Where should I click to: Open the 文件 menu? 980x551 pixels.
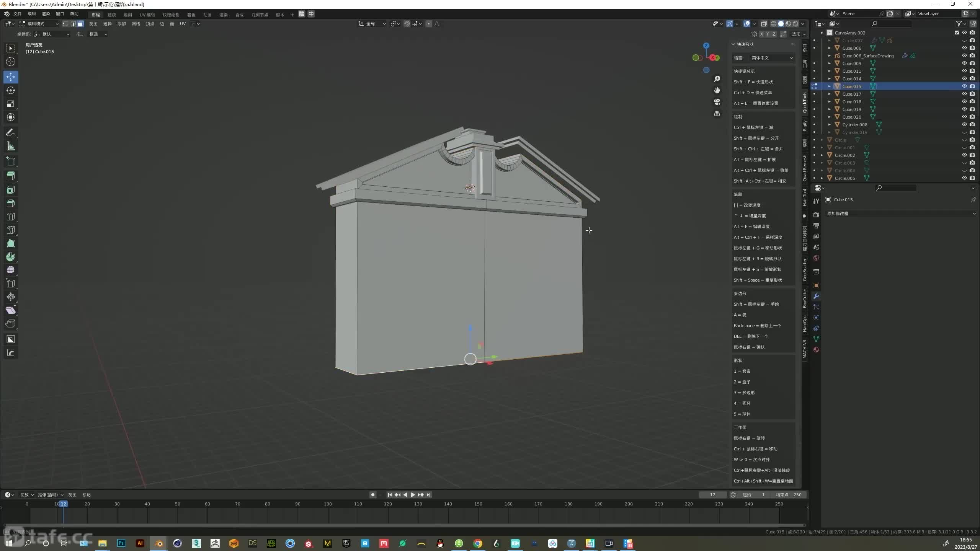[x=18, y=14]
